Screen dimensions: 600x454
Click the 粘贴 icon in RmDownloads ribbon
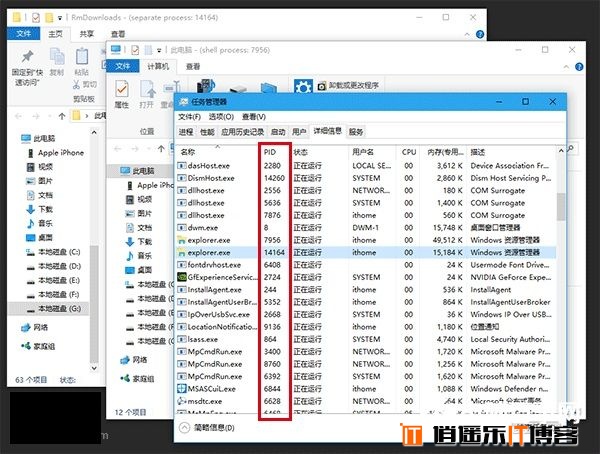point(82,56)
